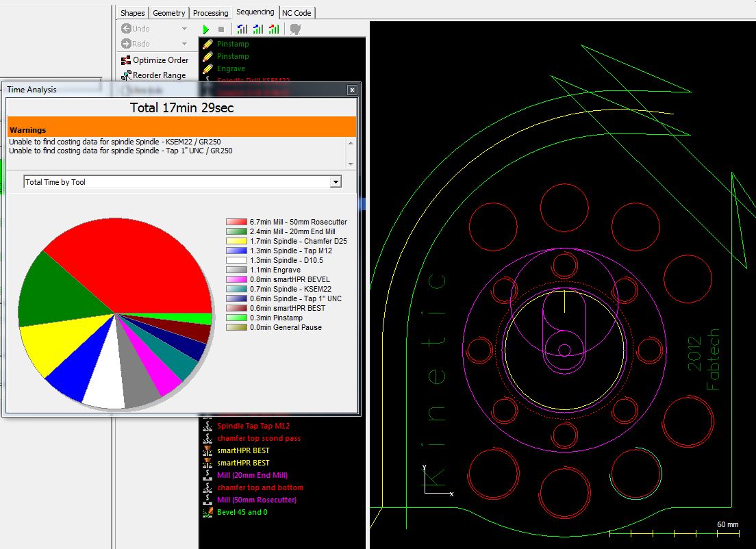Click the Reorder Range icon
Viewport: 756px width, 549px height.
click(126, 75)
